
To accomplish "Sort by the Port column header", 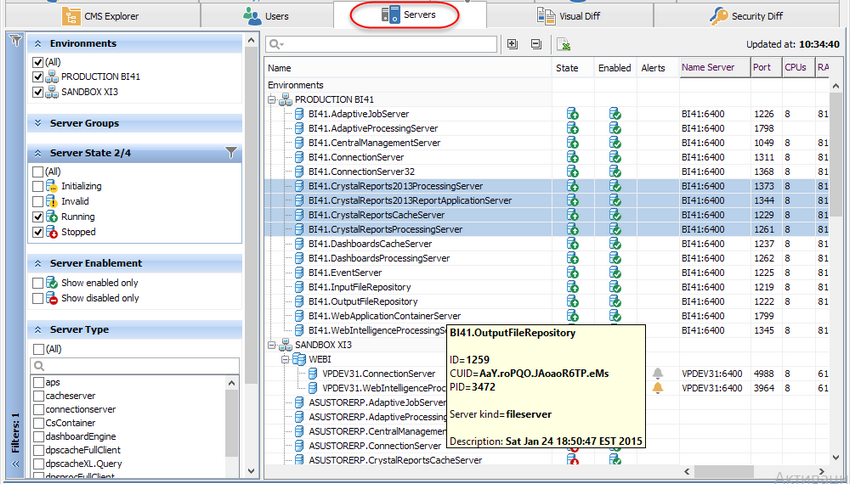I will 766,68.
